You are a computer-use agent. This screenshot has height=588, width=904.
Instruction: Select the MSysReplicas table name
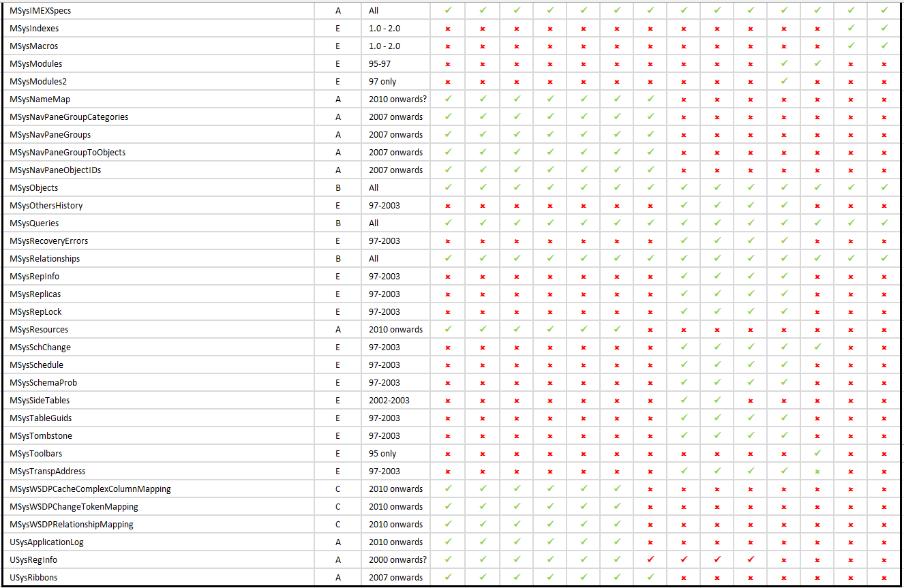point(35,294)
